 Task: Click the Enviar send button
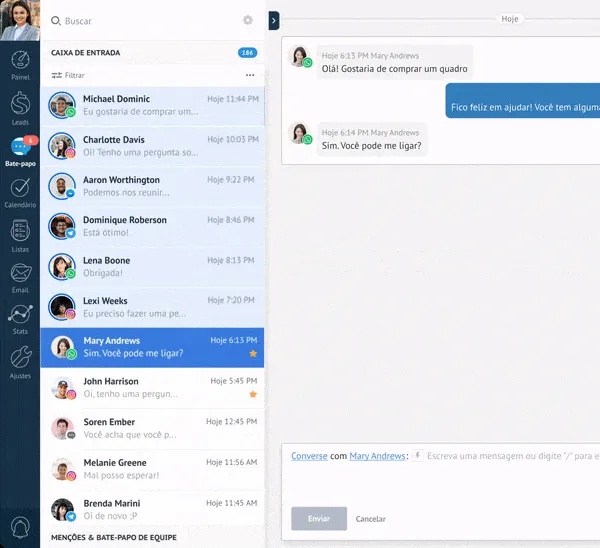[x=319, y=519]
